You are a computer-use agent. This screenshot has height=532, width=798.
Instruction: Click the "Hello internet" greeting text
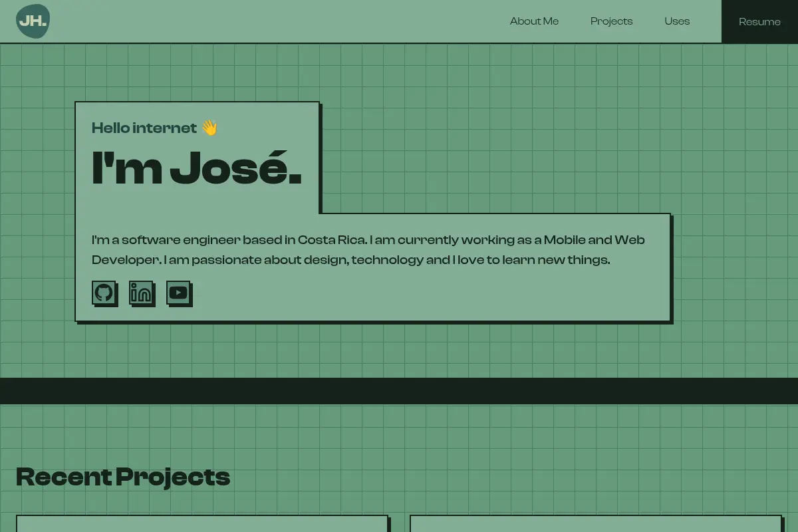coord(144,128)
